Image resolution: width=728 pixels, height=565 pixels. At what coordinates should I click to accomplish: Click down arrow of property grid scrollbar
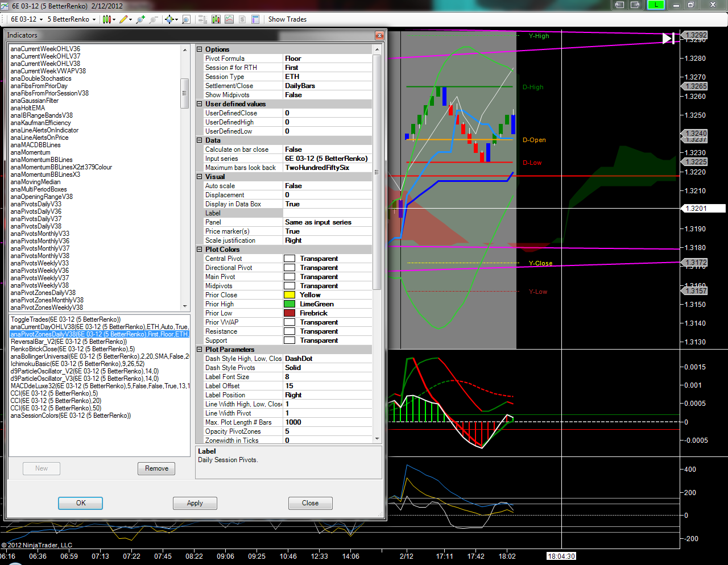point(377,439)
